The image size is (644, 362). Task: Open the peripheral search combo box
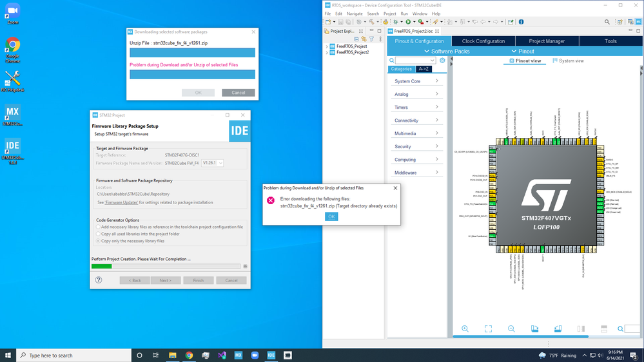415,61
